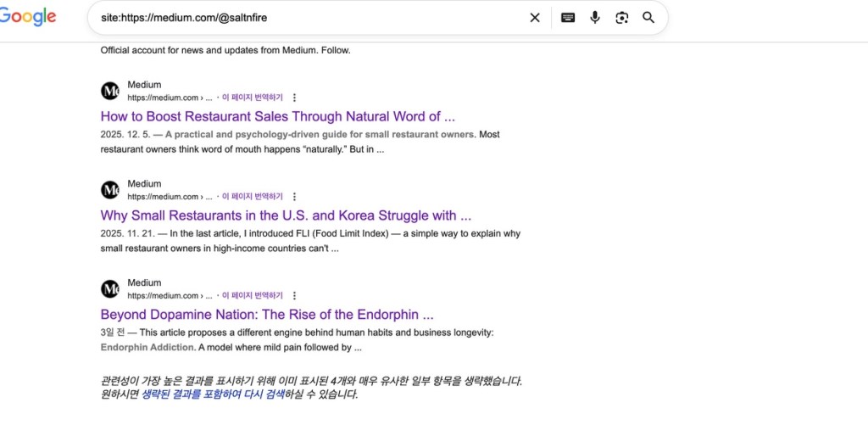Screen dimensions: 868x436
Task: Click medium.com URL above Why Small Restaurants title
Action: coord(170,197)
